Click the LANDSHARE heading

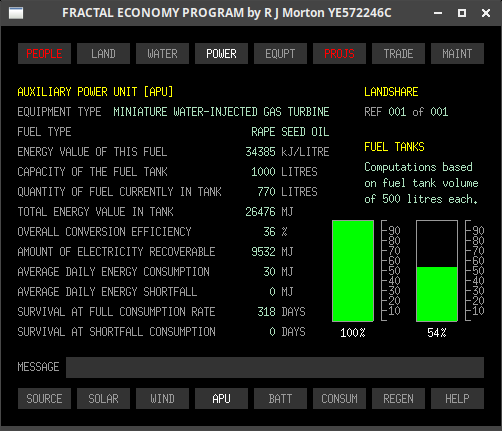[391, 92]
